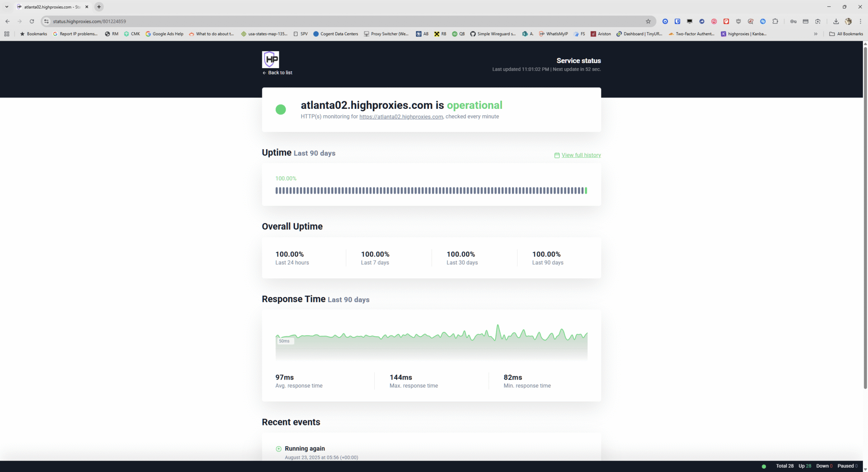Open the Chrome three-dot menu
The width and height of the screenshot is (868, 472).
click(860, 21)
